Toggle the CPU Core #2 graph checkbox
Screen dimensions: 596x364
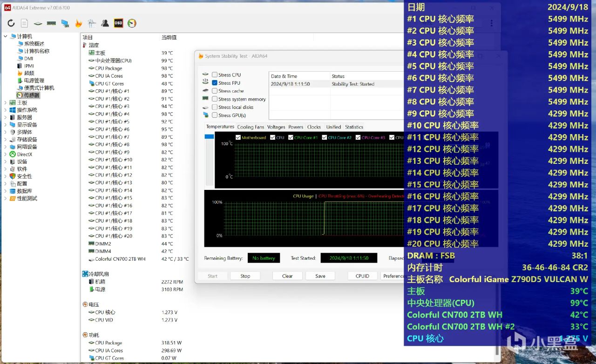(325, 137)
